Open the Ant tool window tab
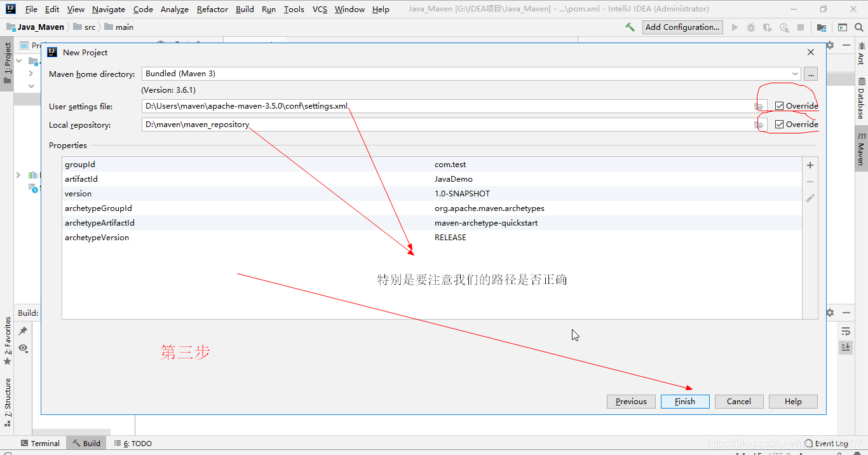This screenshot has width=868, height=455. click(861, 53)
